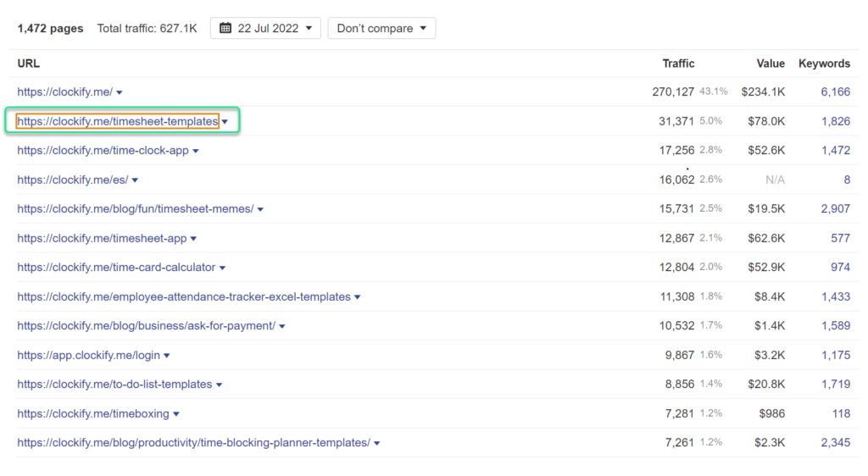868x476 pixels.
Task: Sort by the Keywords column header
Action: (824, 64)
